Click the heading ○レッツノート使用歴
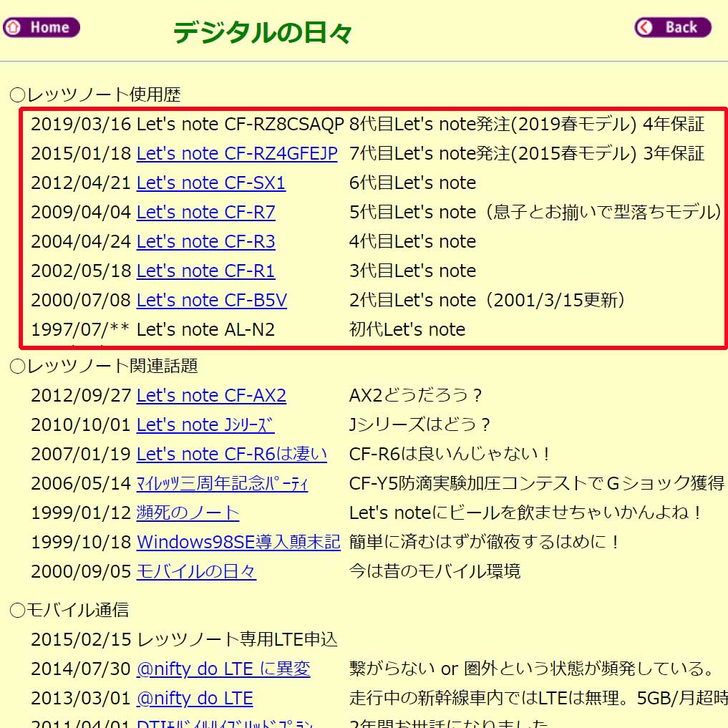The image size is (728, 728). coord(95,94)
